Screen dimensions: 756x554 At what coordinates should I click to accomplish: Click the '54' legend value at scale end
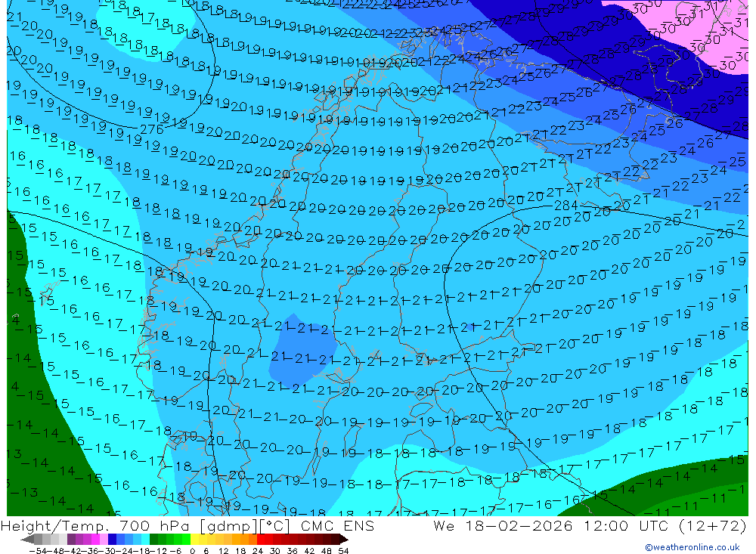coord(343,551)
